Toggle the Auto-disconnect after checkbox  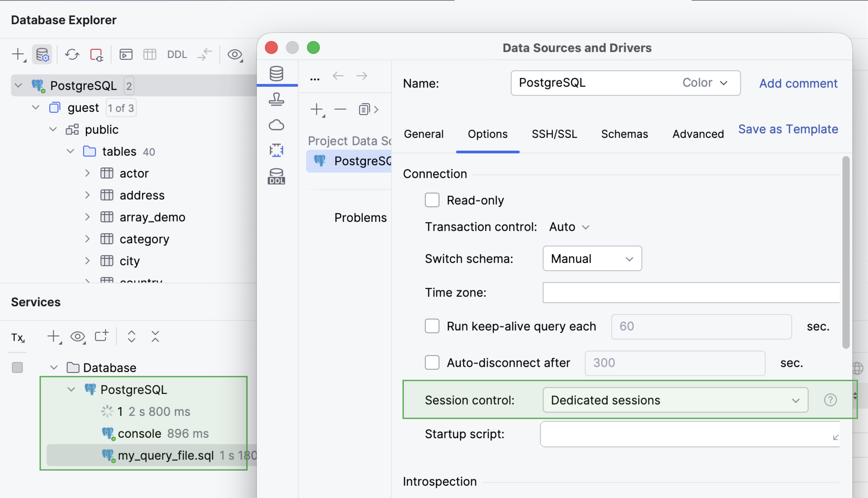[x=432, y=362]
